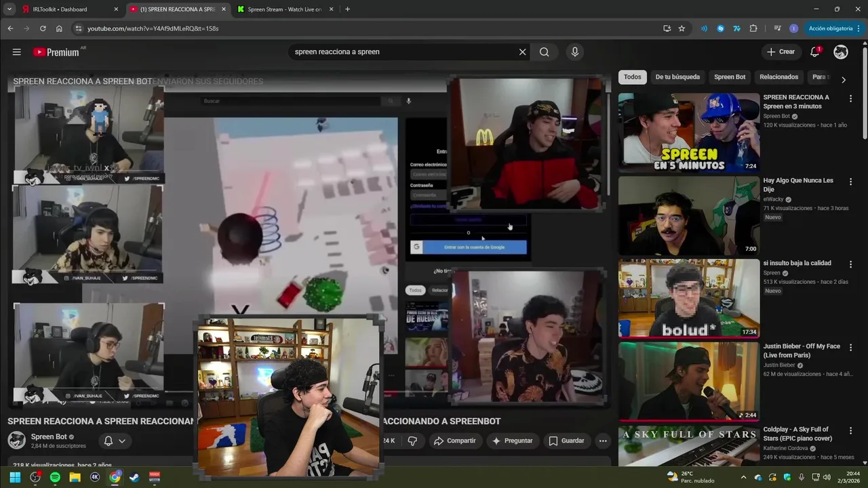Show hidden system tray icons
This screenshot has height=488, width=868.
[744, 477]
